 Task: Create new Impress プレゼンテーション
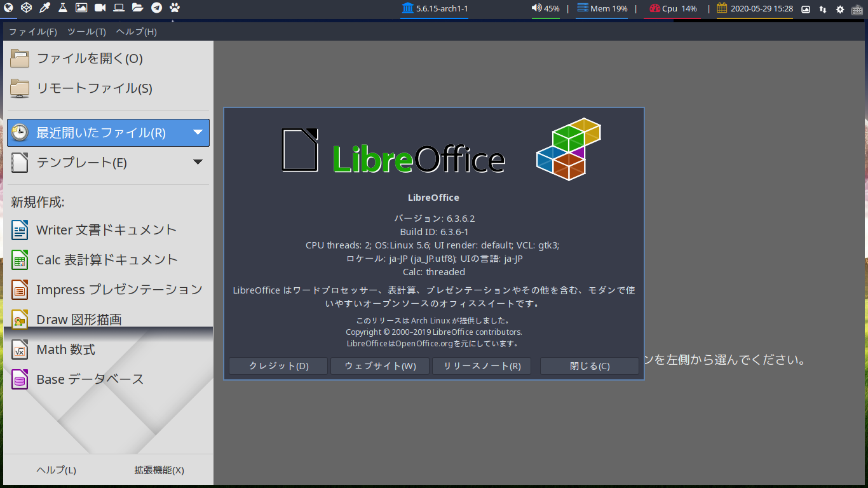pyautogui.click(x=108, y=290)
